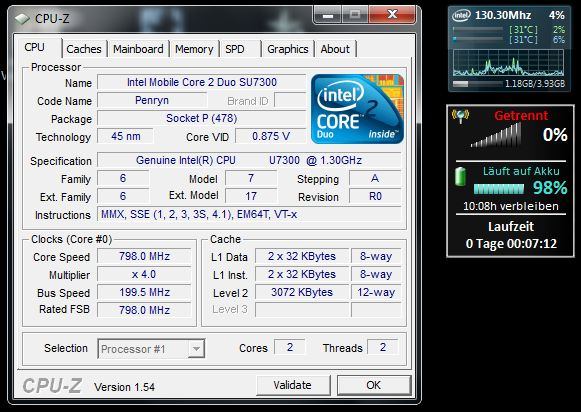This screenshot has height=412, width=581.
Task: Click the L1 Inst. value 2 x 32 KBytes
Action: 302,275
